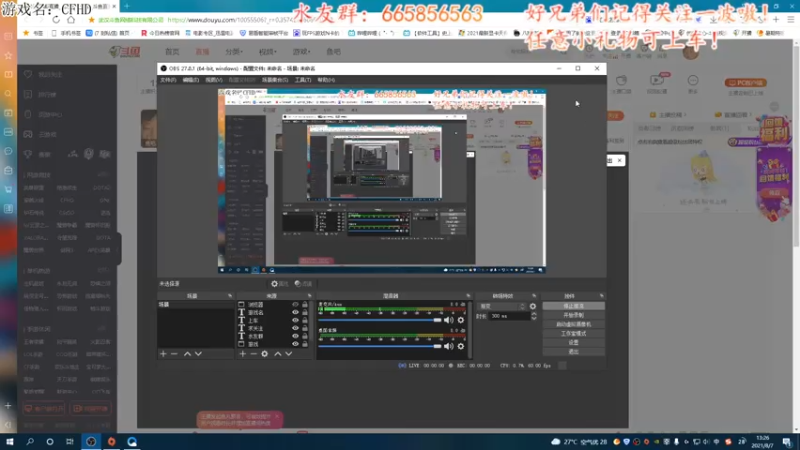Reload the browser page
Viewport: 800px width, 450px height.
56,20
